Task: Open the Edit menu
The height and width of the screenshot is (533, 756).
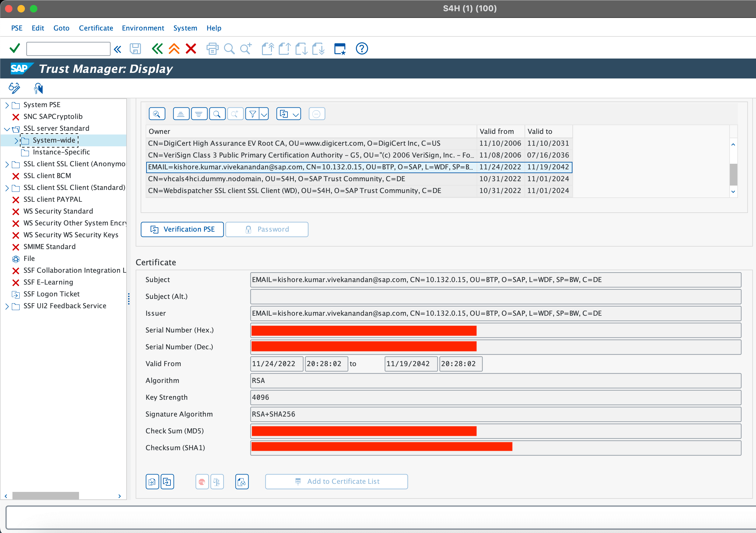Action: tap(38, 28)
